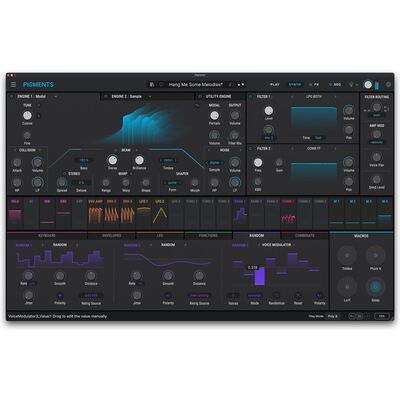The image size is (400, 400).
Task: Open the Timbre selector dropdown under Beam
Action: click(x=168, y=160)
